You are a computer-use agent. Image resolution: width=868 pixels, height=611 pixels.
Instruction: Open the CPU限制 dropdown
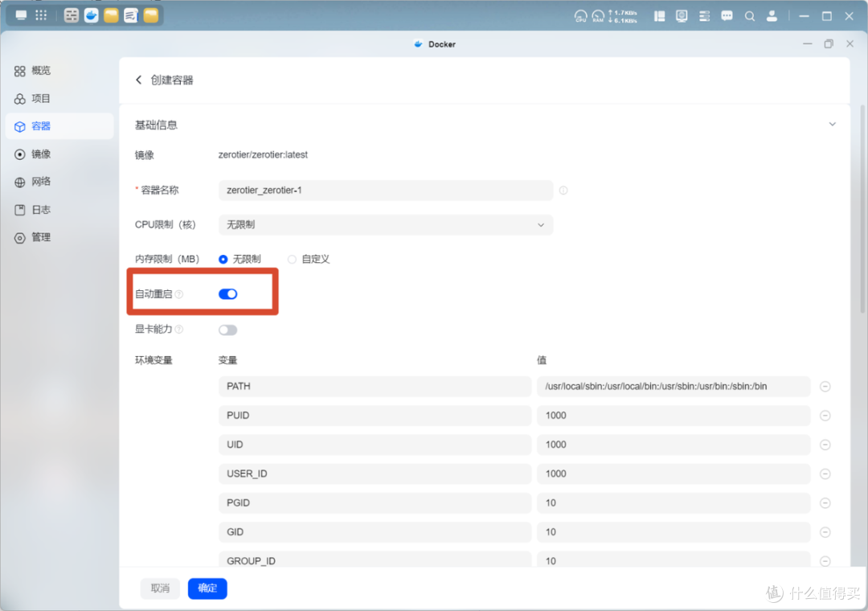[386, 225]
